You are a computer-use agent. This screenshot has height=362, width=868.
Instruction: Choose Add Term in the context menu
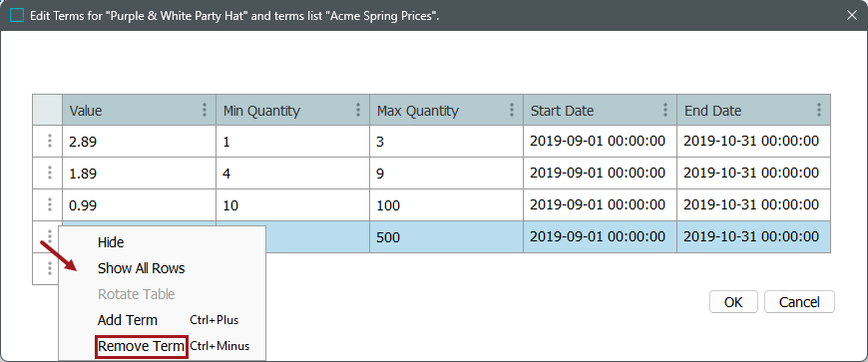pos(128,320)
